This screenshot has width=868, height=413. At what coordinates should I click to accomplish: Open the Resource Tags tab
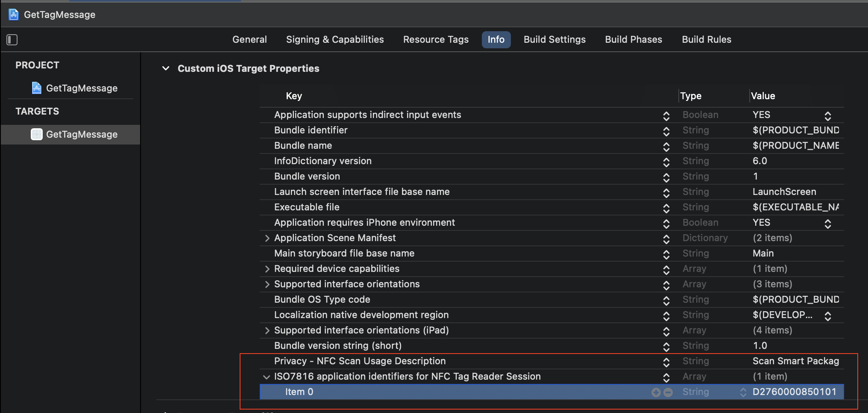click(436, 39)
